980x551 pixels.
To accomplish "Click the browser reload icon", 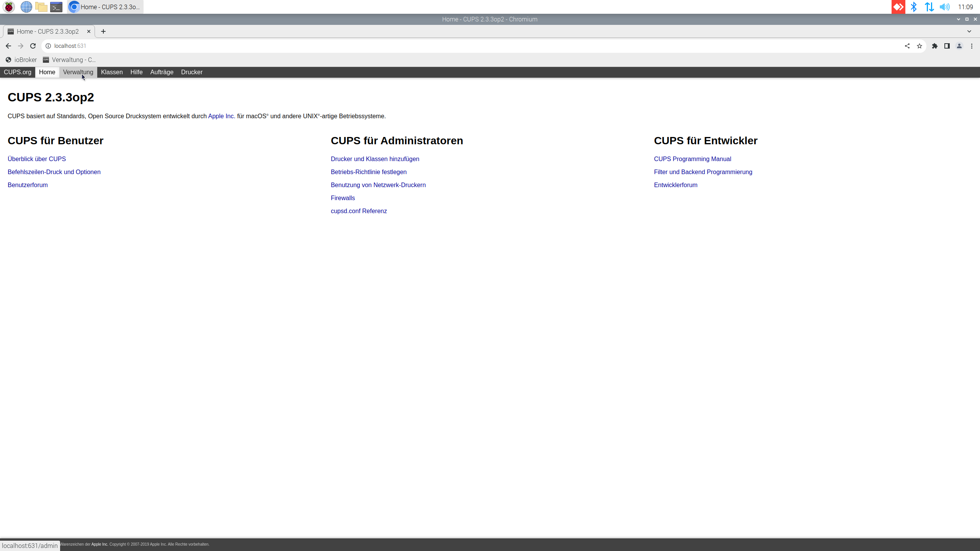I will click(x=33, y=46).
